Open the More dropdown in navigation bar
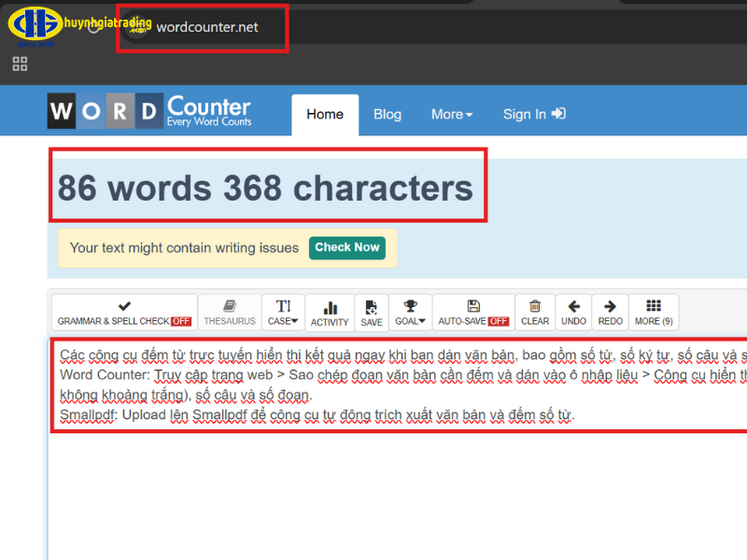The image size is (747, 560). (x=452, y=114)
